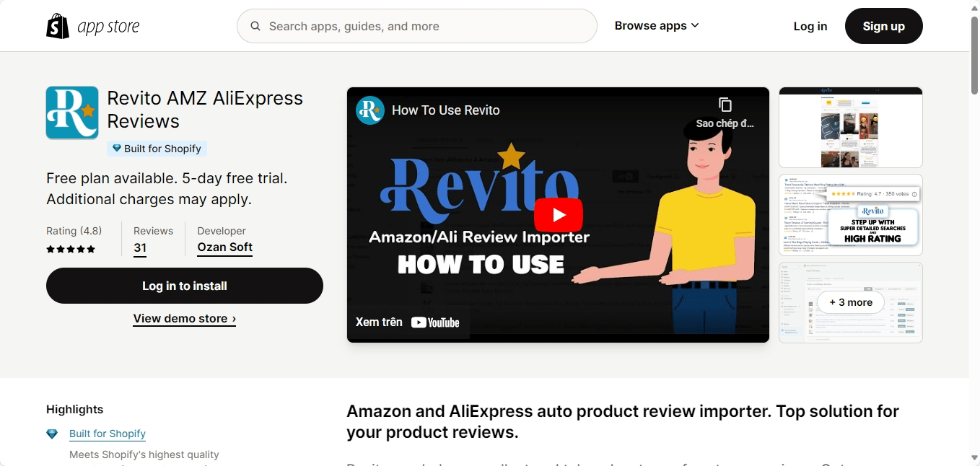Click the Revito AMZ AliExpress Reviews title
This screenshot has height=466, width=980.
pyautogui.click(x=205, y=110)
